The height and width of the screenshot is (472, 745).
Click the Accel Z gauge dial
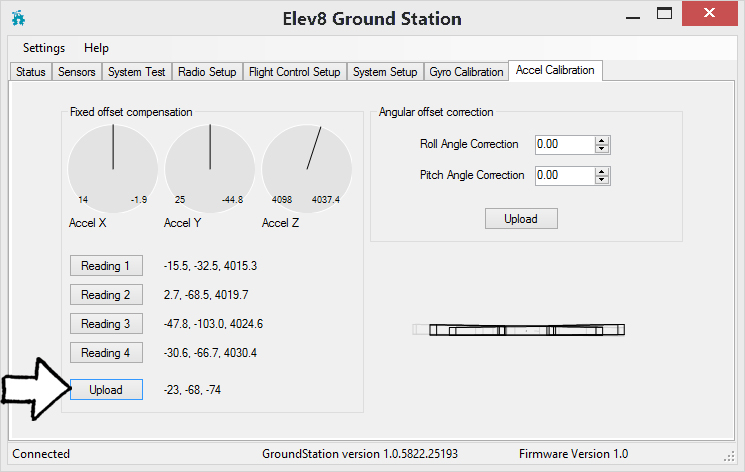[x=307, y=168]
